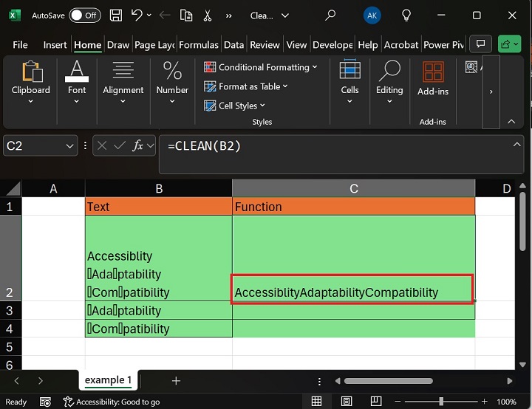Open the Comments button in ribbon
Screen dimensions: 532x409
(480, 44)
